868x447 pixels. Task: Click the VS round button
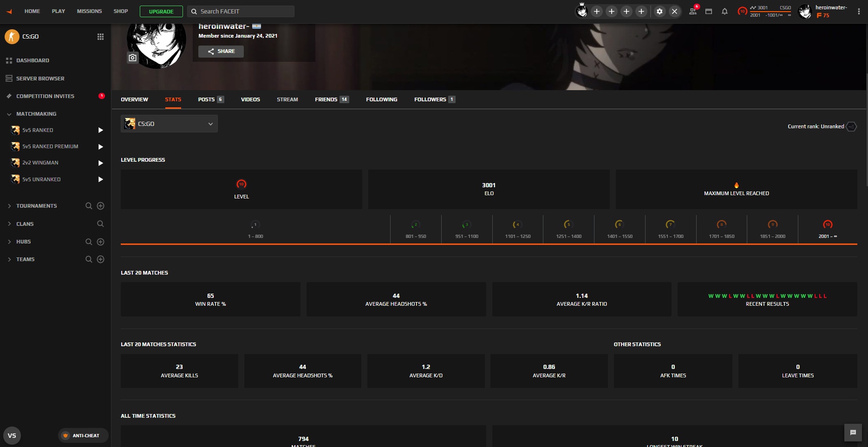tap(12, 435)
